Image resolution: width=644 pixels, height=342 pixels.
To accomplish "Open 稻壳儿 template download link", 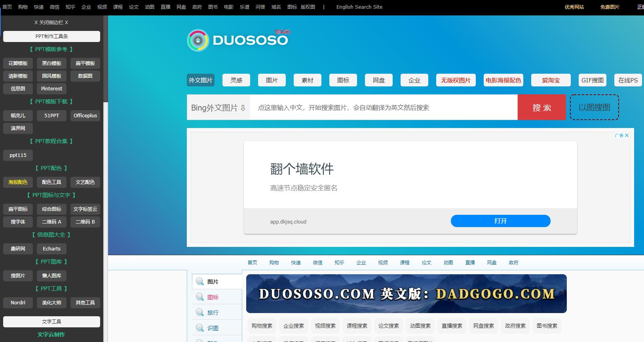I will 18,116.
